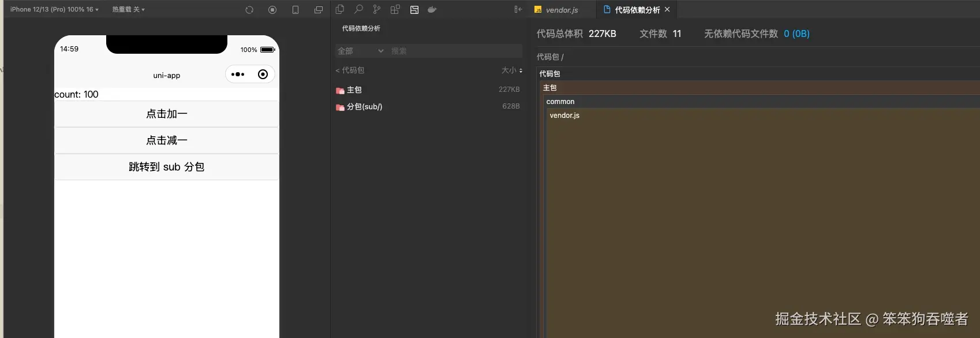The height and width of the screenshot is (338, 980).
Task: Open the extensions icon
Action: pos(395,9)
